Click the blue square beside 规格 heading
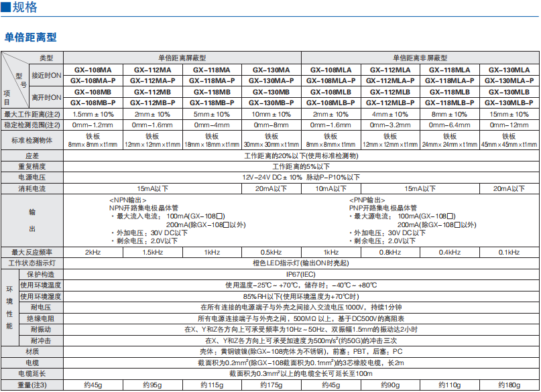The image size is (541, 392). 5,8
